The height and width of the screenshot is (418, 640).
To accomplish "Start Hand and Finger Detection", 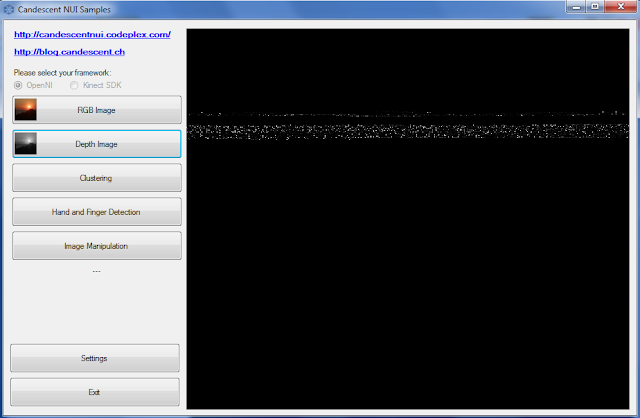I will pyautogui.click(x=97, y=211).
